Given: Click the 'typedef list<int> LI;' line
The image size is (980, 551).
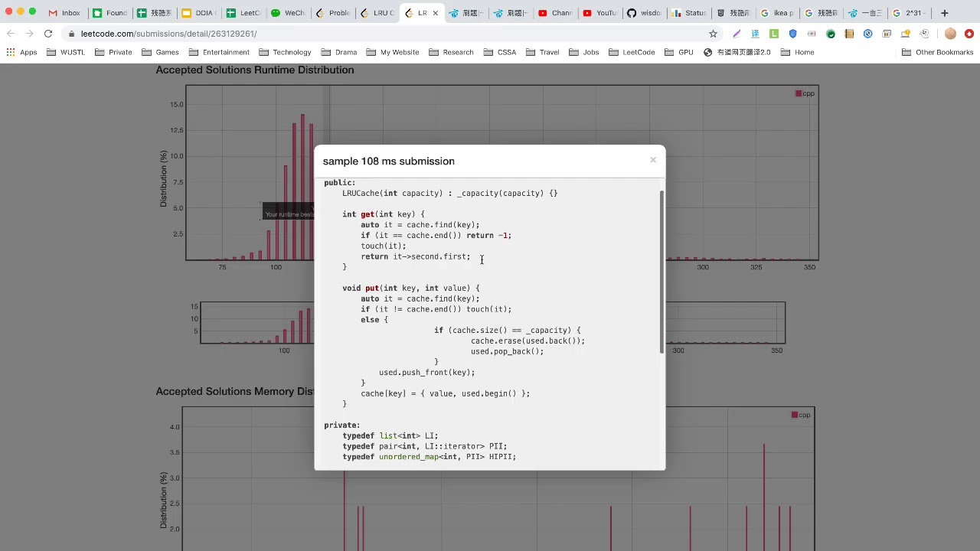Looking at the screenshot, I should [x=390, y=435].
